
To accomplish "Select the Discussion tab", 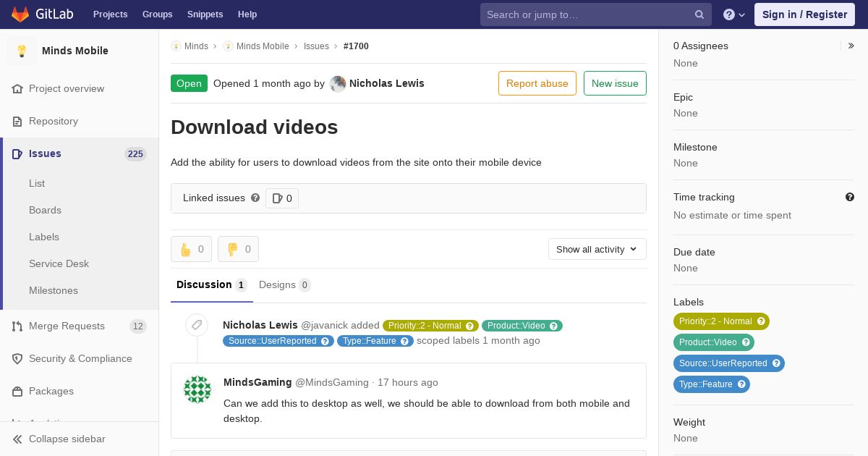I will 211,284.
